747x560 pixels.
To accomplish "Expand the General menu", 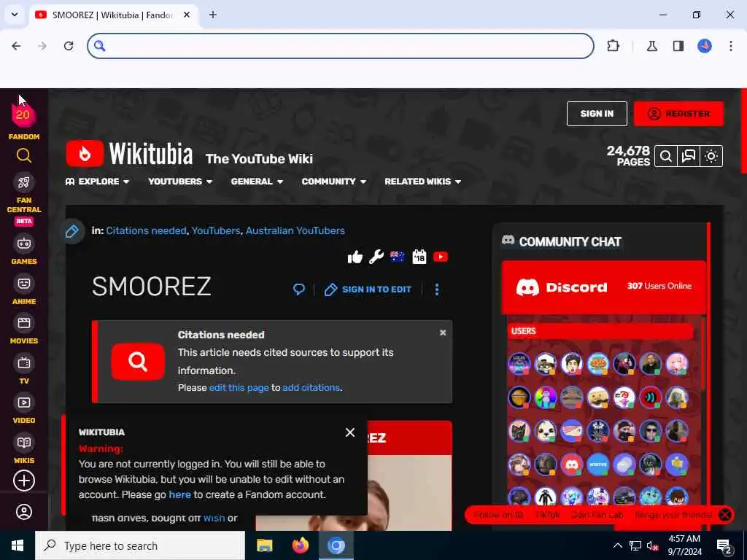I will point(257,182).
